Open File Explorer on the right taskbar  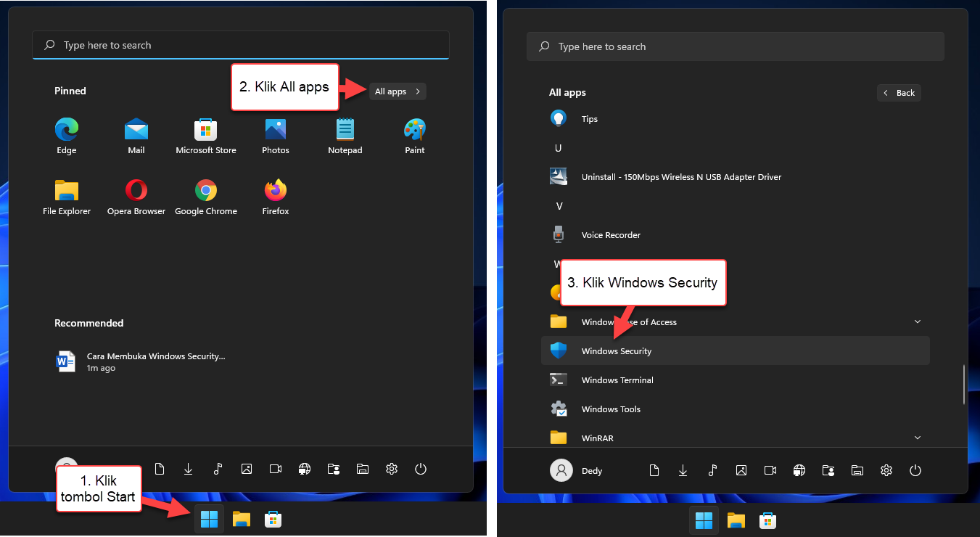pyautogui.click(x=736, y=520)
